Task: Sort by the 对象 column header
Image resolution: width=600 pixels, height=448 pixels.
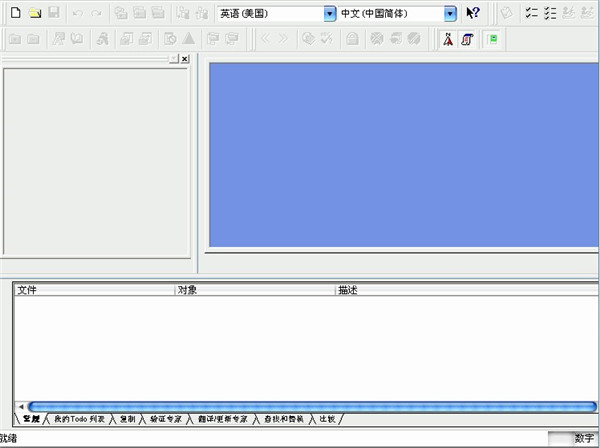Action: click(255, 290)
